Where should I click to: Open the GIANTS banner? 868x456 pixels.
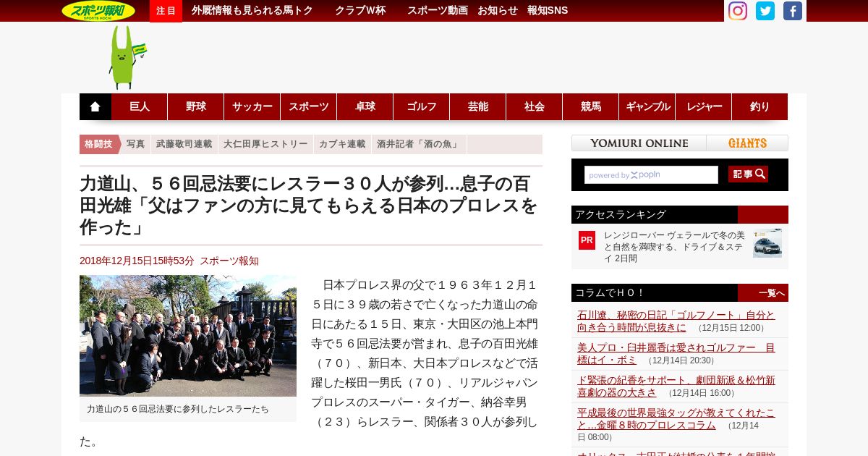point(747,143)
